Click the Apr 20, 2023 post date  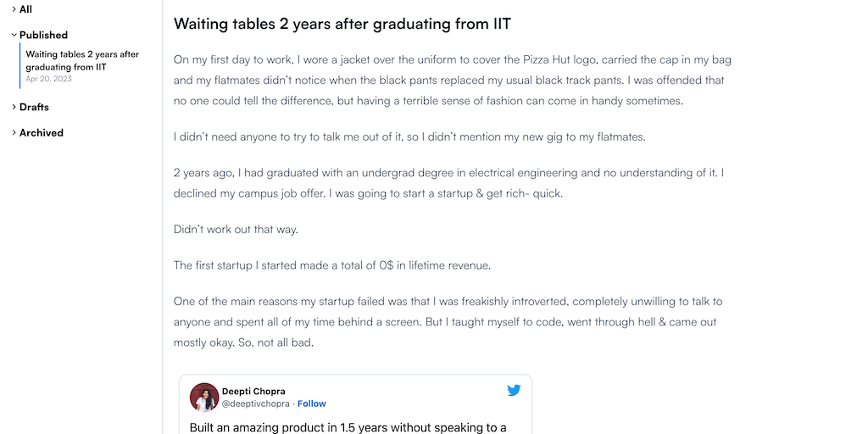click(48, 79)
